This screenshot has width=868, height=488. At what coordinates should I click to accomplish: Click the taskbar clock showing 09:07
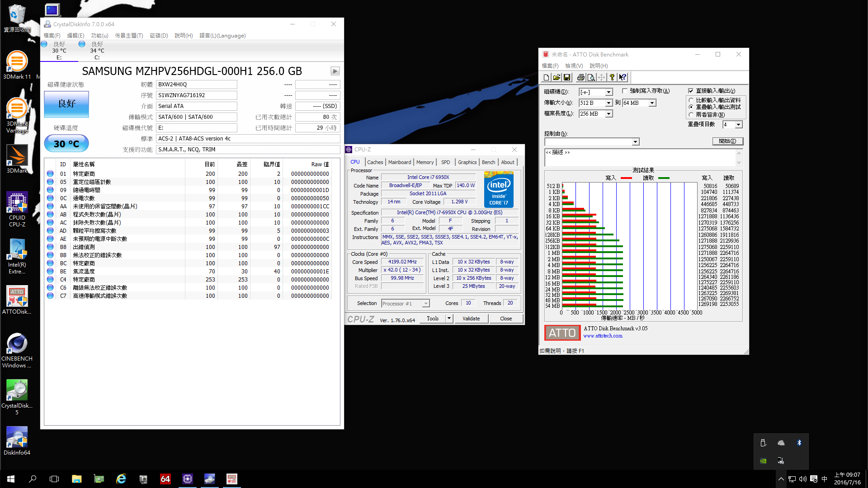pyautogui.click(x=847, y=479)
